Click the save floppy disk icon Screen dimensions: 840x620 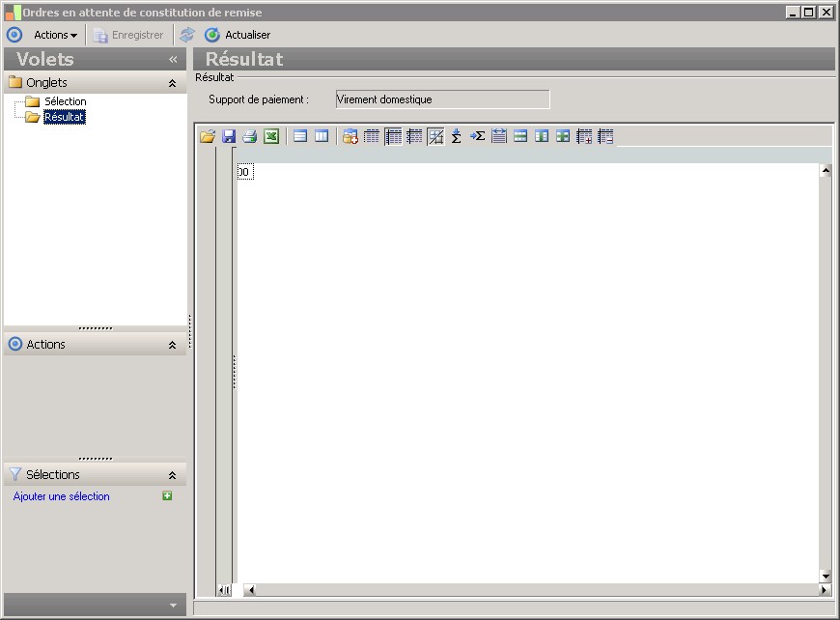(229, 136)
